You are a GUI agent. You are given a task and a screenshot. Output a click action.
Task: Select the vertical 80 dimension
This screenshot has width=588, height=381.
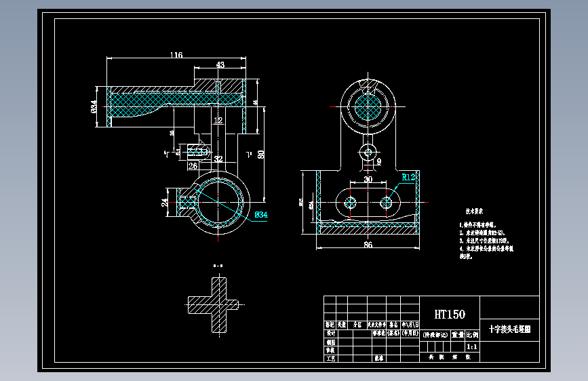(261, 154)
